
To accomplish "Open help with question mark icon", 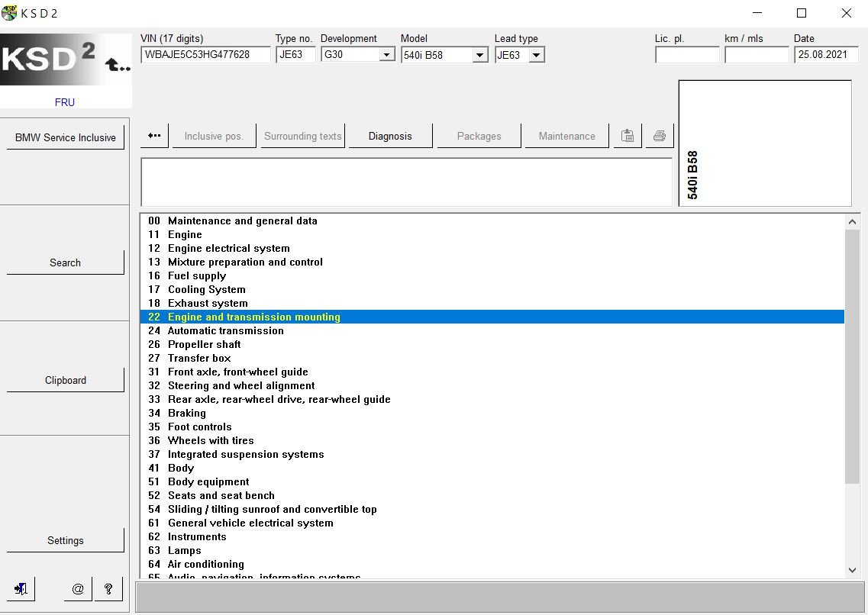I will [108, 589].
